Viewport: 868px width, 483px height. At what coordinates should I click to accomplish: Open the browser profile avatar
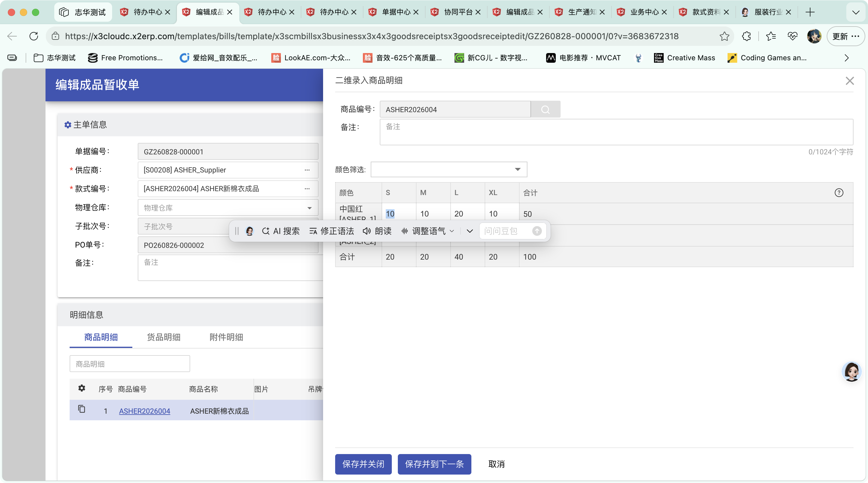pos(814,36)
